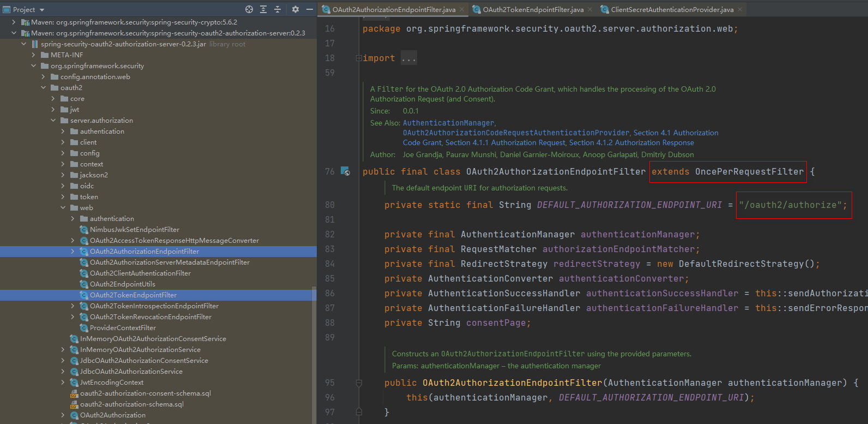
Task: Open oauth2-authorization-schema.sql file
Action: point(132,404)
